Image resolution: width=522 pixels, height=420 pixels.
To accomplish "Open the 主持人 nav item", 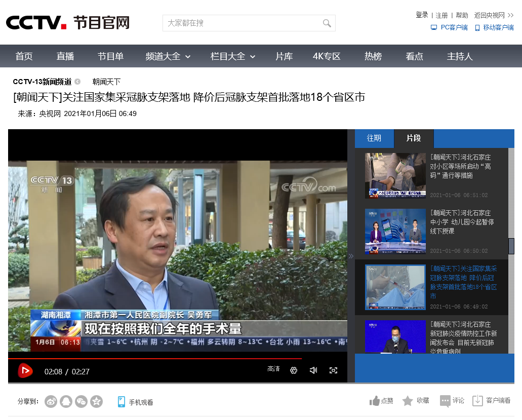I will pos(460,56).
